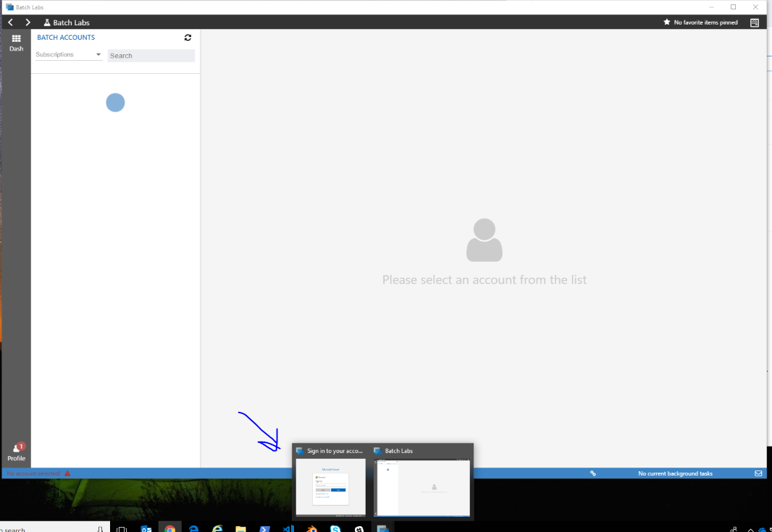
Task: Open 'No favorite items pinned' dropdown
Action: (x=705, y=22)
